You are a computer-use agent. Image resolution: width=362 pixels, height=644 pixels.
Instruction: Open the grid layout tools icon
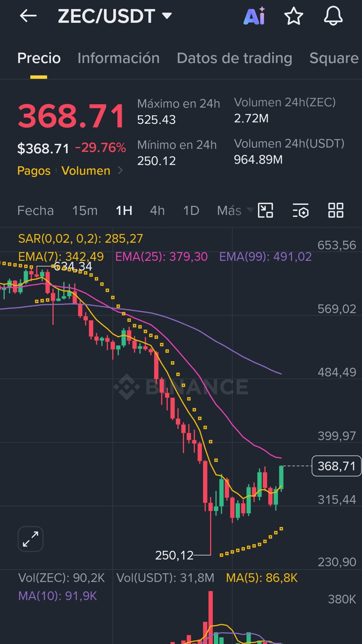(x=336, y=211)
